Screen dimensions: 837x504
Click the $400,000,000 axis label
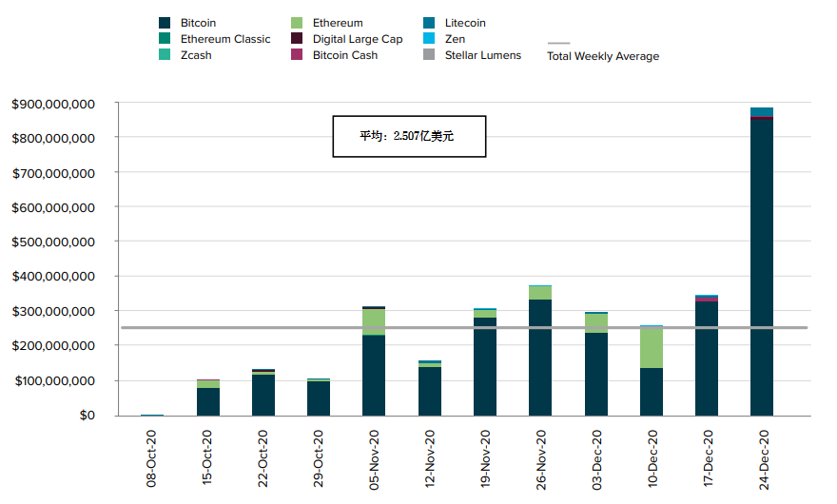pyautogui.click(x=53, y=277)
